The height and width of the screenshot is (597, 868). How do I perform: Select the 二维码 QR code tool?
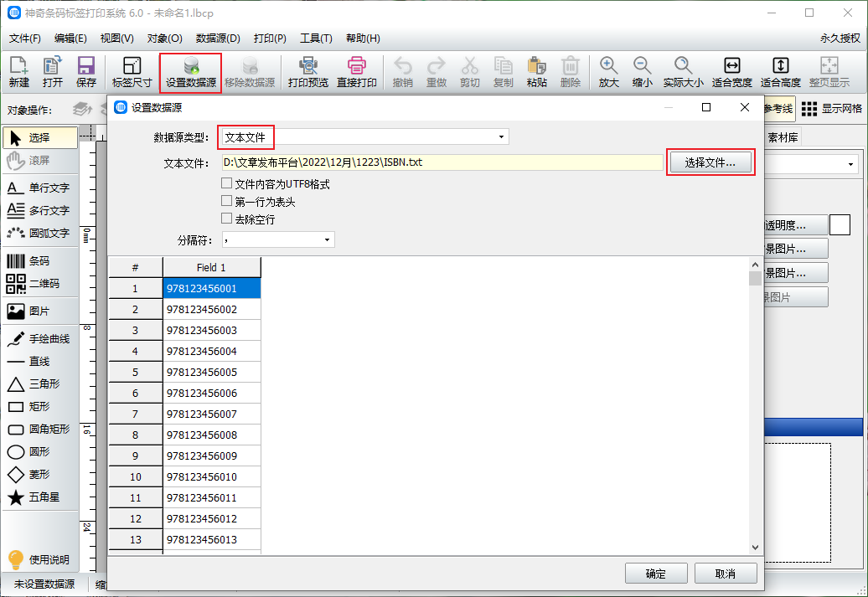(x=40, y=283)
